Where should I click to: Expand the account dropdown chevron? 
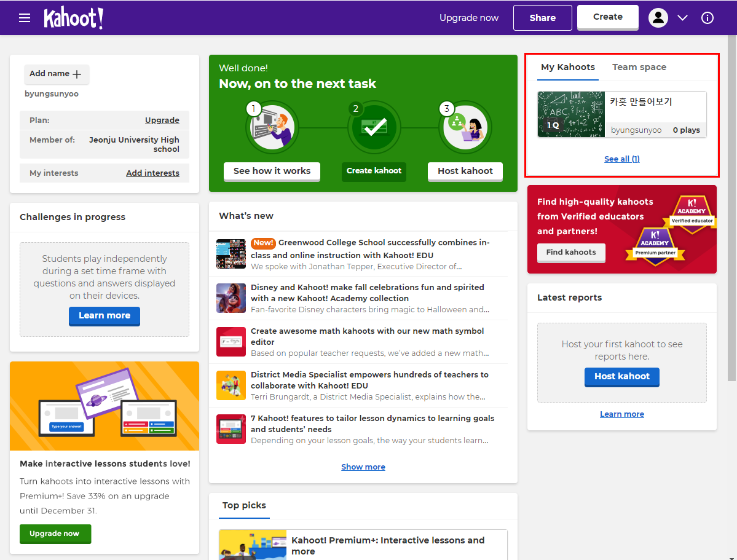[x=682, y=18]
